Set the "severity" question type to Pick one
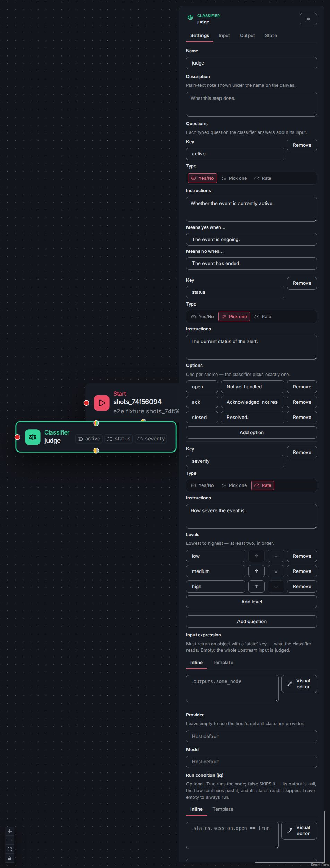This screenshot has width=330, height=868. [234, 485]
